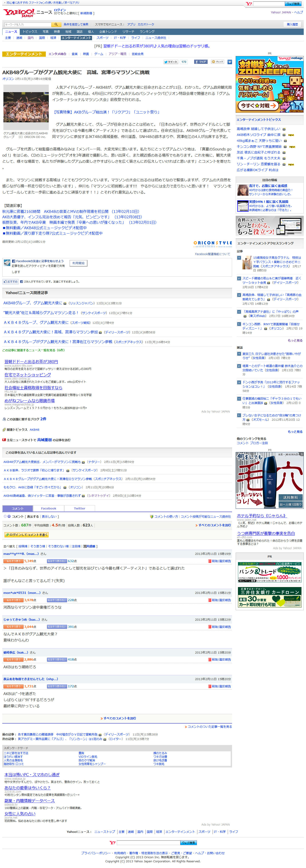
Task: Click the ZOOKEEPER game banner ad
Action: pyautogui.click(x=269, y=85)
